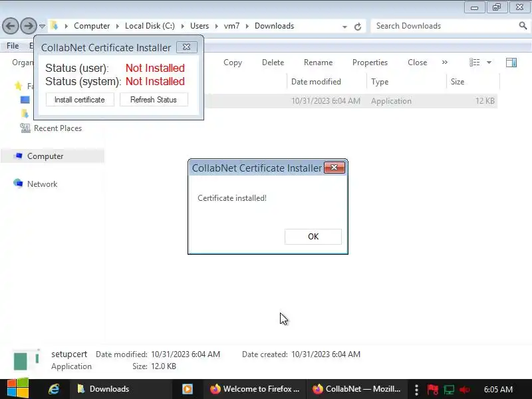This screenshot has width=532, height=399.
Task: Show hidden tray icons via the dots
Action: pyautogui.click(x=417, y=390)
